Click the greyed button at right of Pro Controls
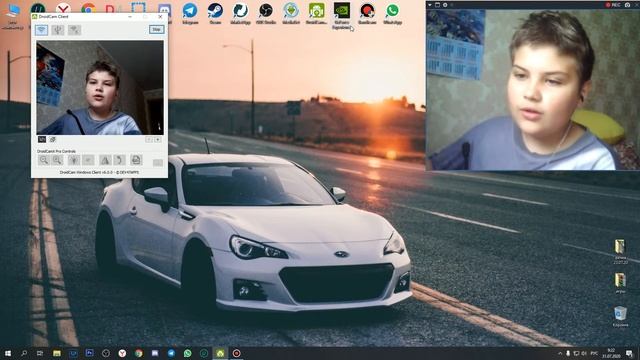This screenshot has width=640, height=360. [158, 163]
